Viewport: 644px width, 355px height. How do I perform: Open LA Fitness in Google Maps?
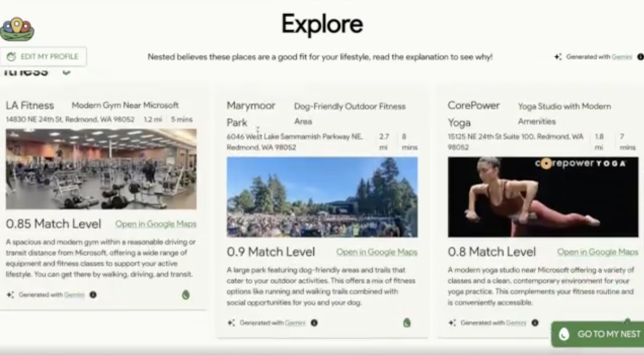click(x=156, y=224)
